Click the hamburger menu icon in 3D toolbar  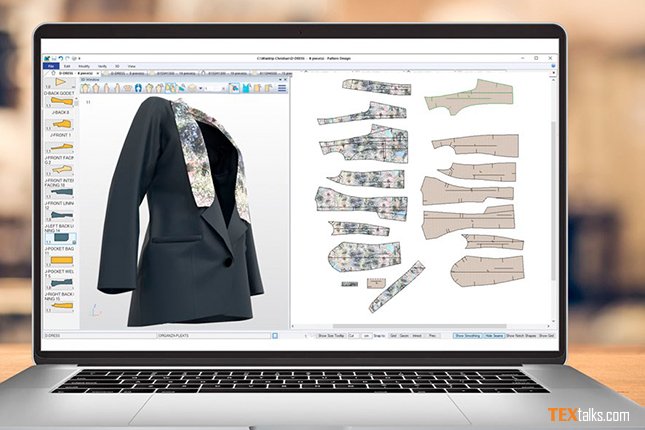(282, 88)
